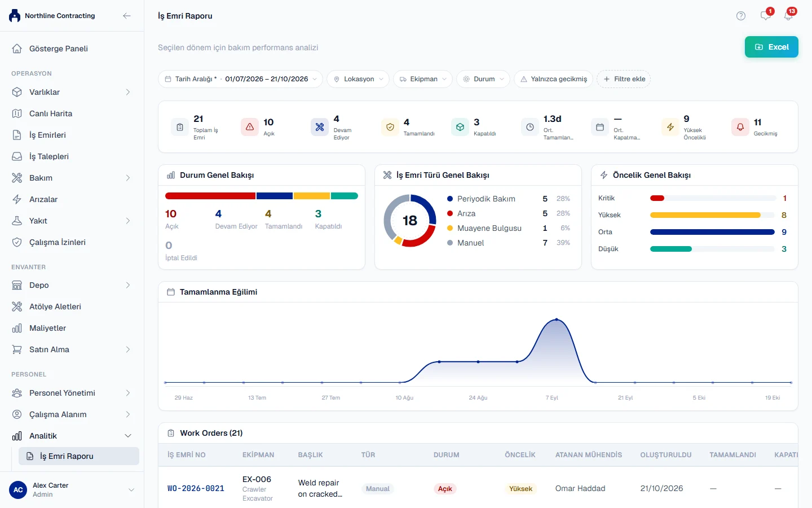
Task: Select the İş Emri Raporu sidebar item
Action: pos(79,456)
